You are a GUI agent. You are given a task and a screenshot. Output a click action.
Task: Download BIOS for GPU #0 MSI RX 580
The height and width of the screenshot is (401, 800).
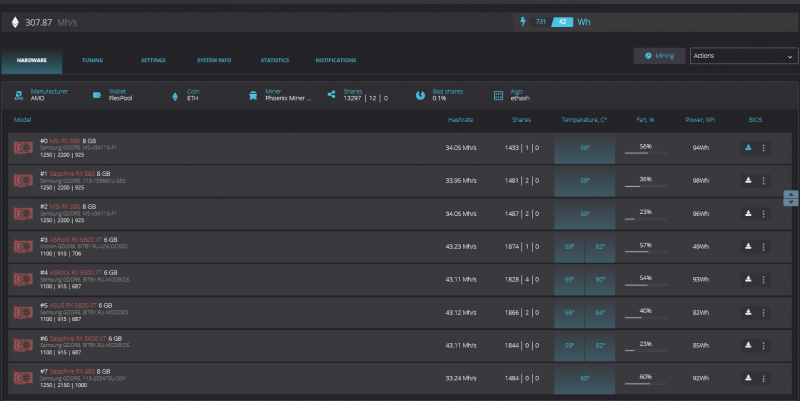(748, 148)
